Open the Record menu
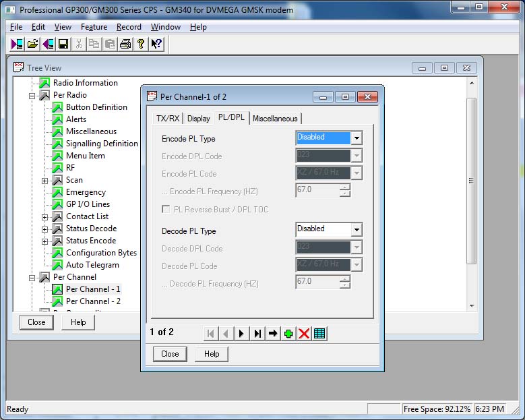The image size is (525, 420). click(x=129, y=27)
